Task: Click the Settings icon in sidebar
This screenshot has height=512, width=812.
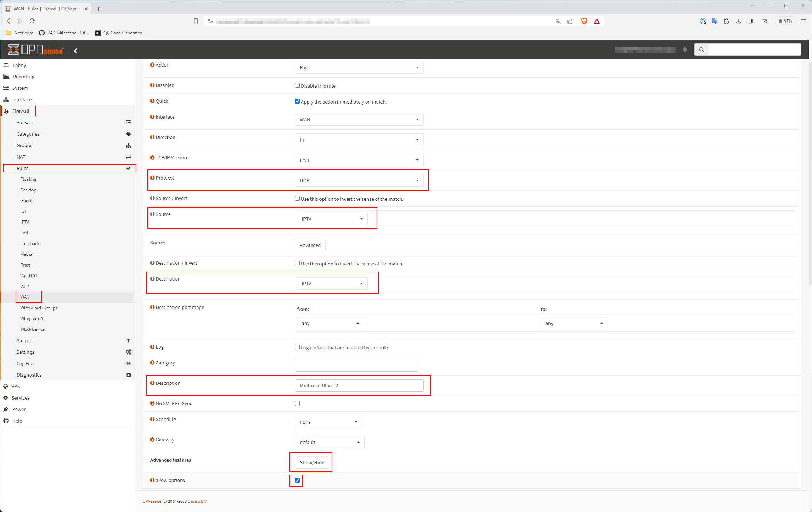Action: coord(129,352)
